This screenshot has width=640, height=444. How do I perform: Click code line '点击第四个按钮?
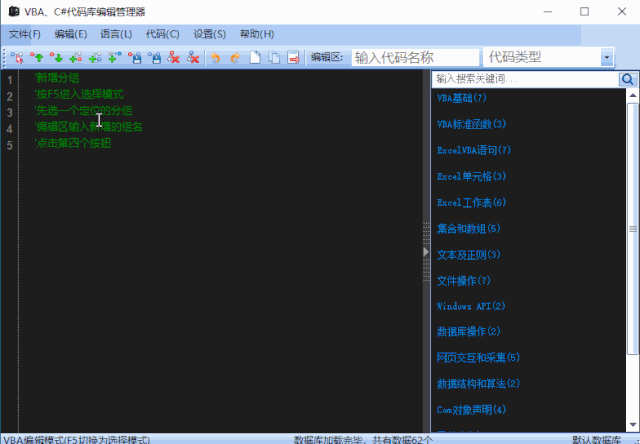[73, 143]
